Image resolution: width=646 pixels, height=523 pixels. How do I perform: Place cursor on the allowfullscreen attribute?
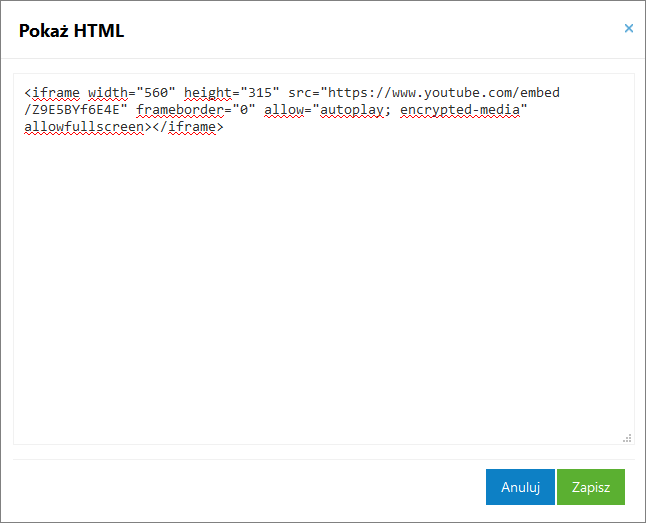(84, 127)
